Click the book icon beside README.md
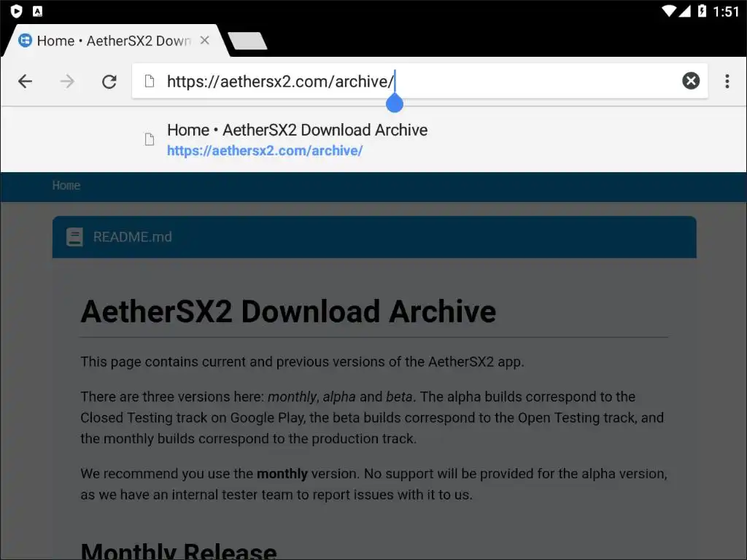The height and width of the screenshot is (560, 747). point(74,237)
